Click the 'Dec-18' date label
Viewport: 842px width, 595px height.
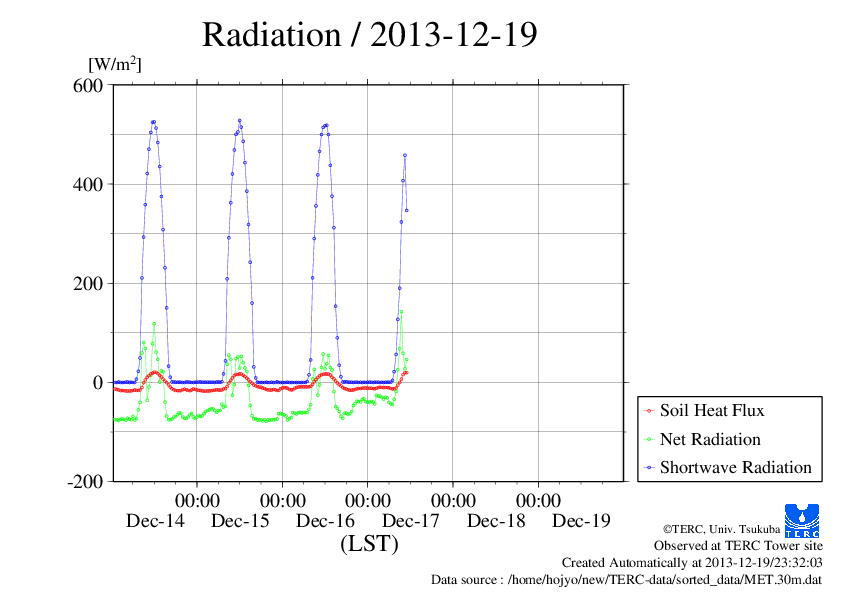point(496,520)
